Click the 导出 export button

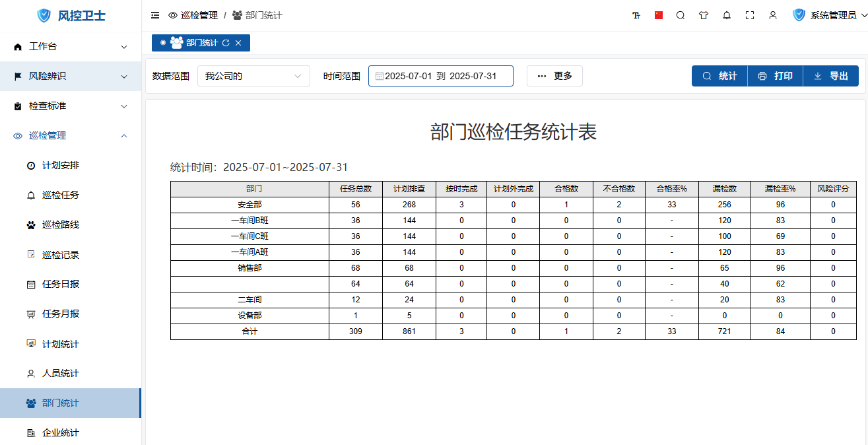click(x=830, y=76)
